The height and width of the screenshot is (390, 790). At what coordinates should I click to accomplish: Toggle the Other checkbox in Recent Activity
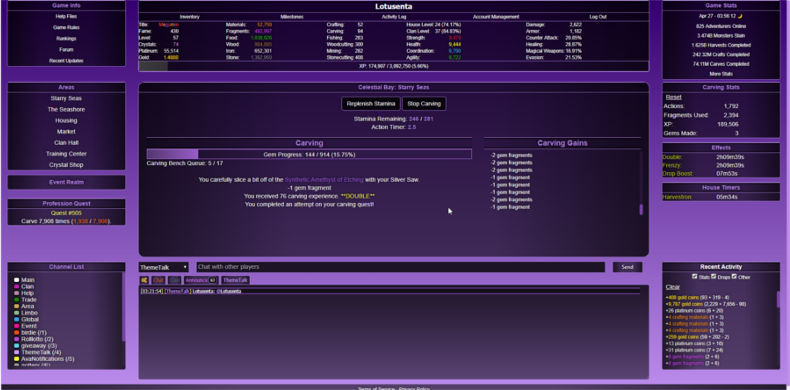[x=735, y=276]
